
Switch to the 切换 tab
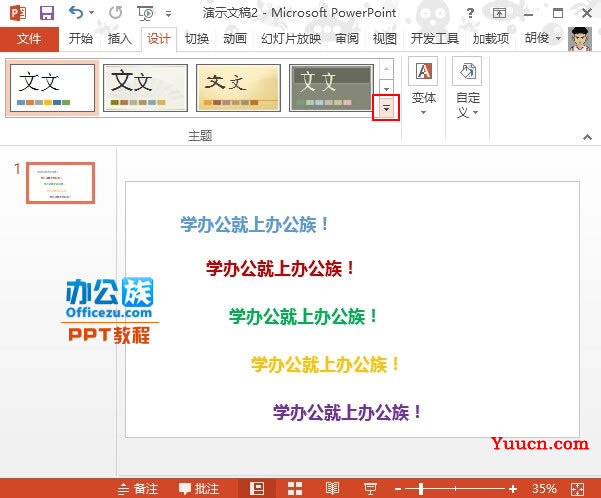[x=197, y=39]
